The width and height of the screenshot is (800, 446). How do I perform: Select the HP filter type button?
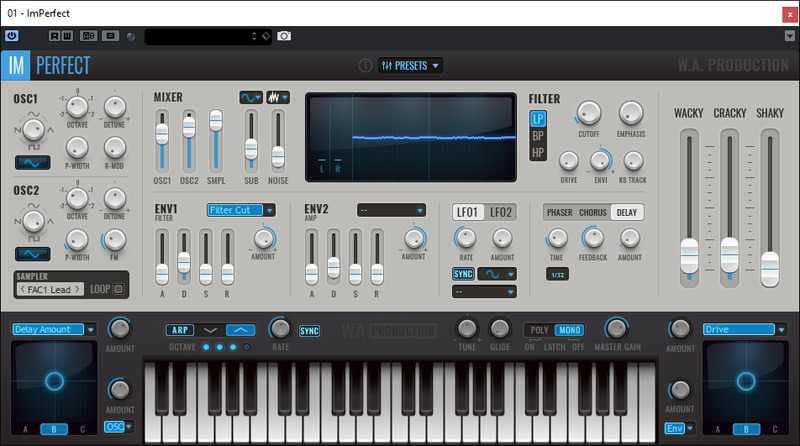point(538,152)
